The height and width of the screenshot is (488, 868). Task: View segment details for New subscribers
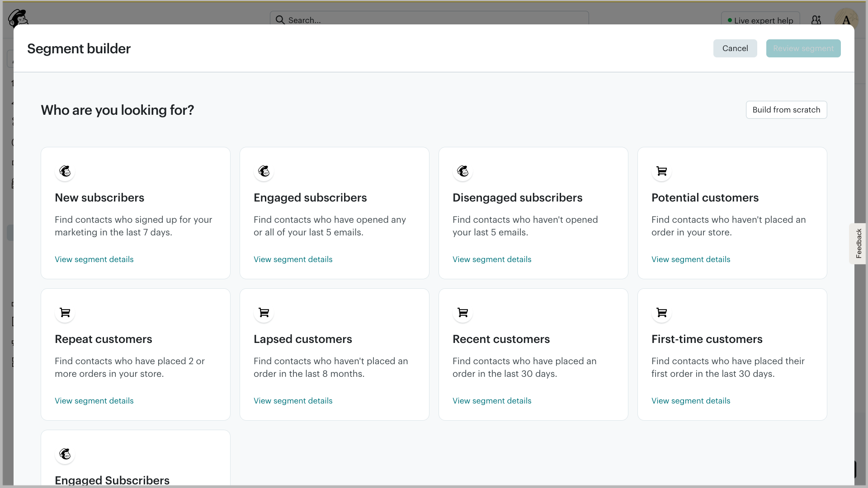tap(94, 259)
